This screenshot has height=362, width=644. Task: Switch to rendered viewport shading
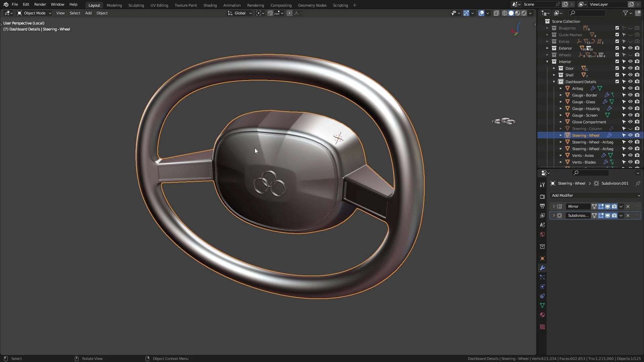pos(524,13)
